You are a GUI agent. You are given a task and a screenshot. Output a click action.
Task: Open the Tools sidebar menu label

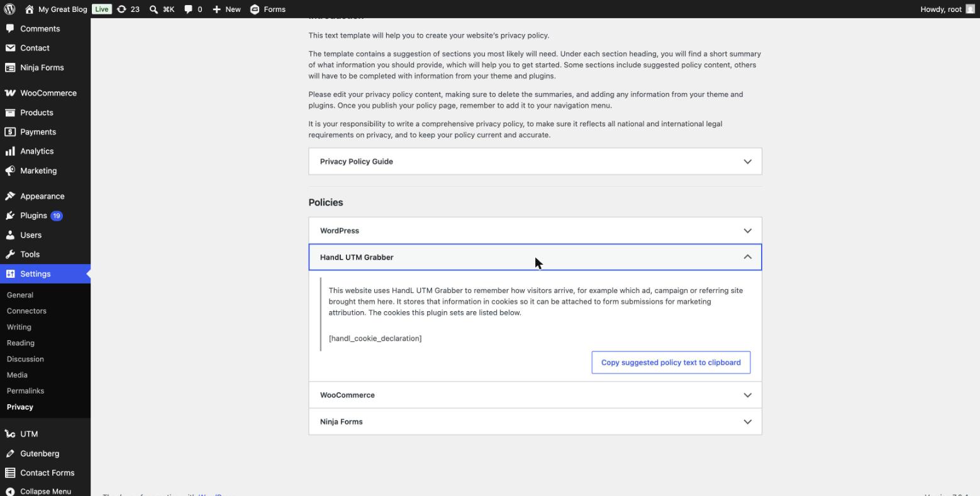[30, 255]
